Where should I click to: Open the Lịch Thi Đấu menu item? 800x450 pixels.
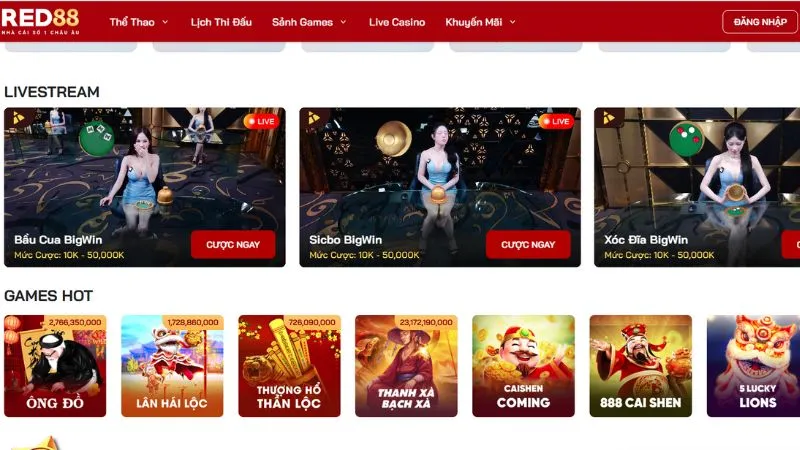tap(221, 22)
